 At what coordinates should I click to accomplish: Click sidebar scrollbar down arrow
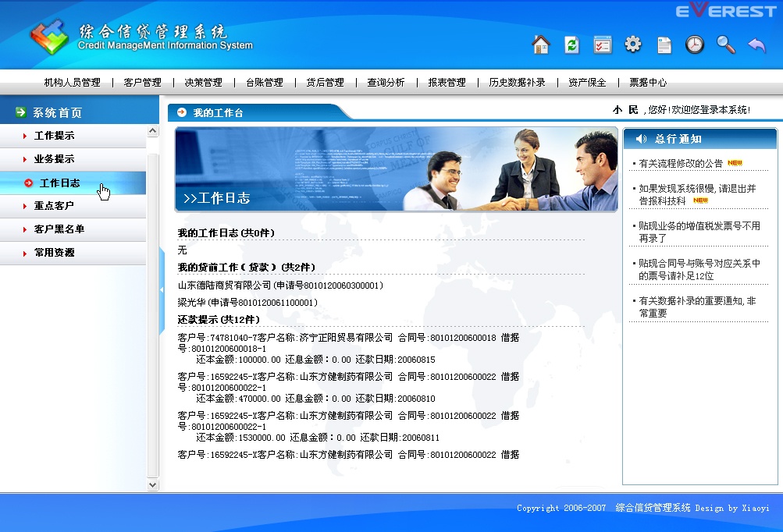point(153,484)
